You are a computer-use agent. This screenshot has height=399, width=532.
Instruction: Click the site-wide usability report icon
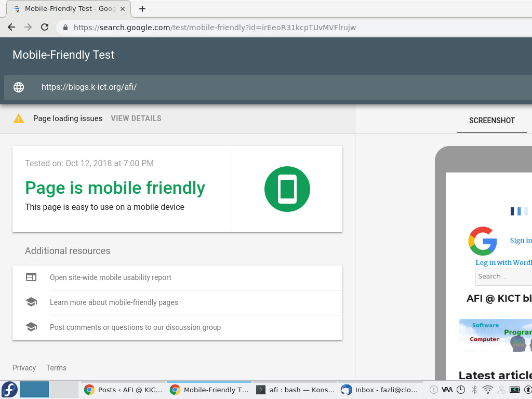(31, 277)
